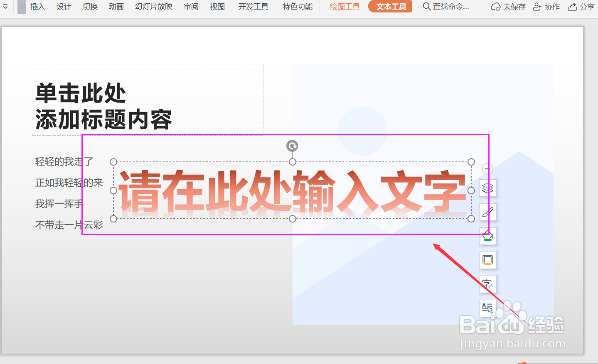
Task: Click the text conversion 字 floating icon
Action: click(488, 285)
